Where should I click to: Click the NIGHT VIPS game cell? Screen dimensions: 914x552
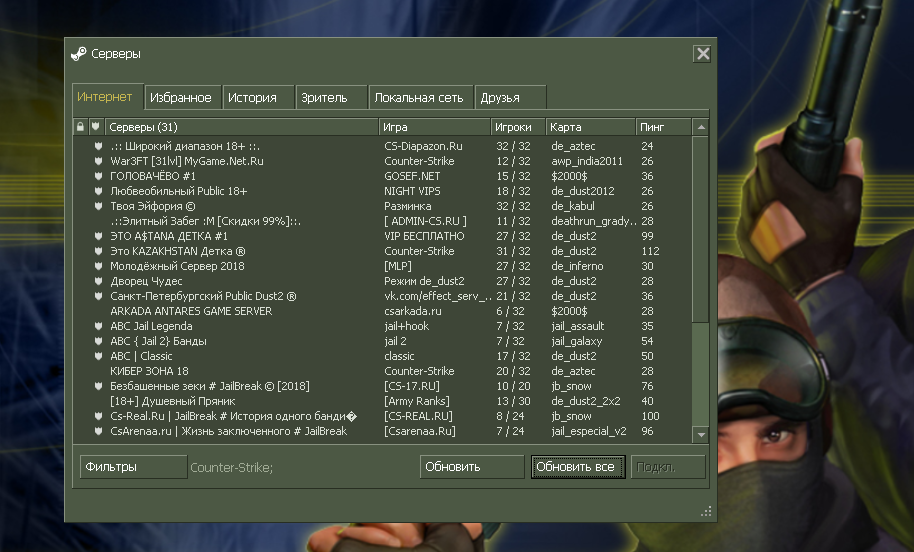(x=412, y=191)
